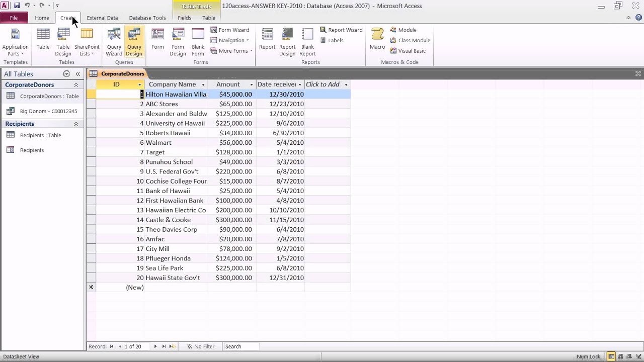Open the Amount column dropdown arrow
This screenshot has height=362, width=644.
(252, 84)
